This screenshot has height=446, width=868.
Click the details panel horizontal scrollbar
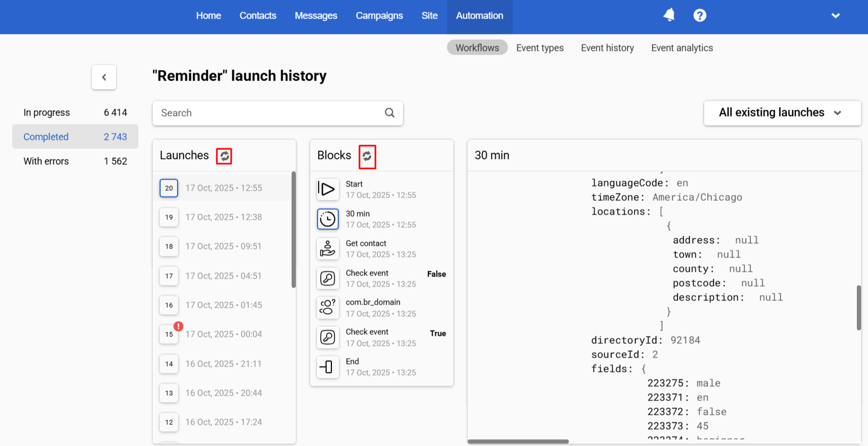click(x=518, y=441)
